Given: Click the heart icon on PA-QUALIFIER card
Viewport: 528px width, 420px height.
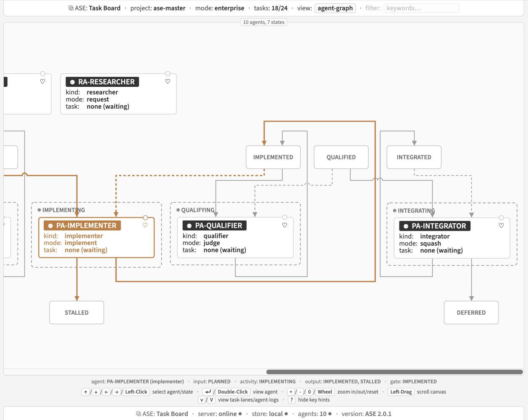Looking at the screenshot, I should click(284, 225).
